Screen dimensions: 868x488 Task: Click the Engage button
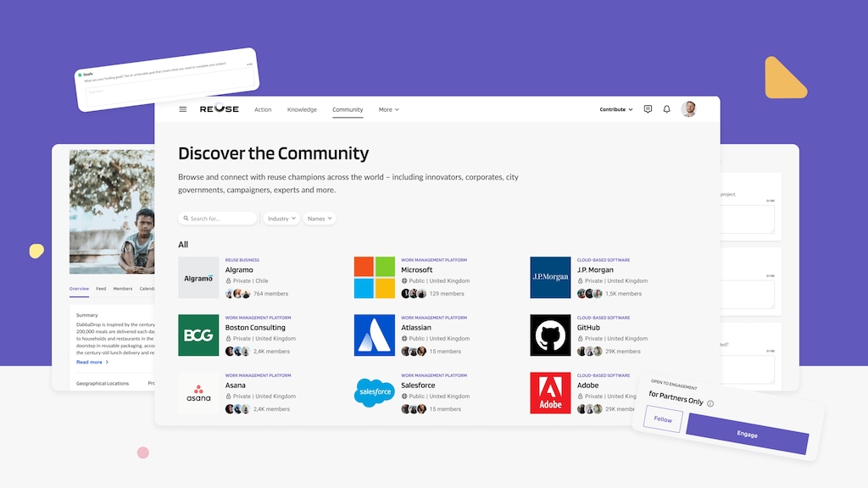pyautogui.click(x=748, y=435)
